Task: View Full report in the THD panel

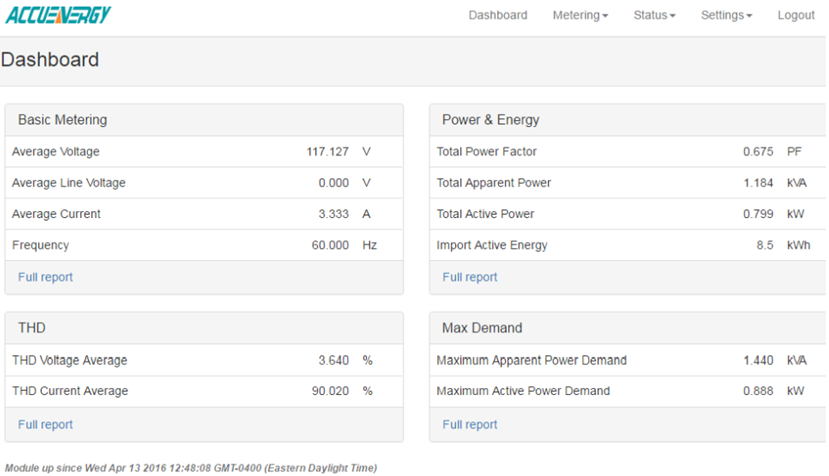Action: (x=45, y=424)
